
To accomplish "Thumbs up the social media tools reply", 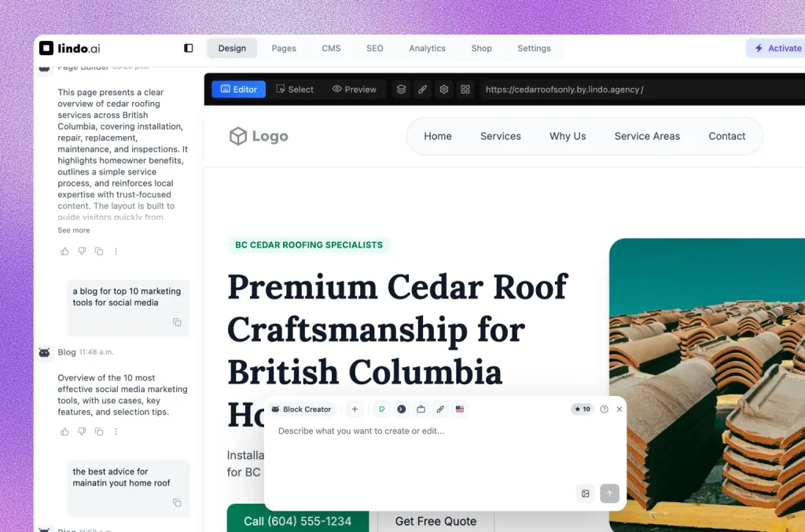I will (x=64, y=432).
